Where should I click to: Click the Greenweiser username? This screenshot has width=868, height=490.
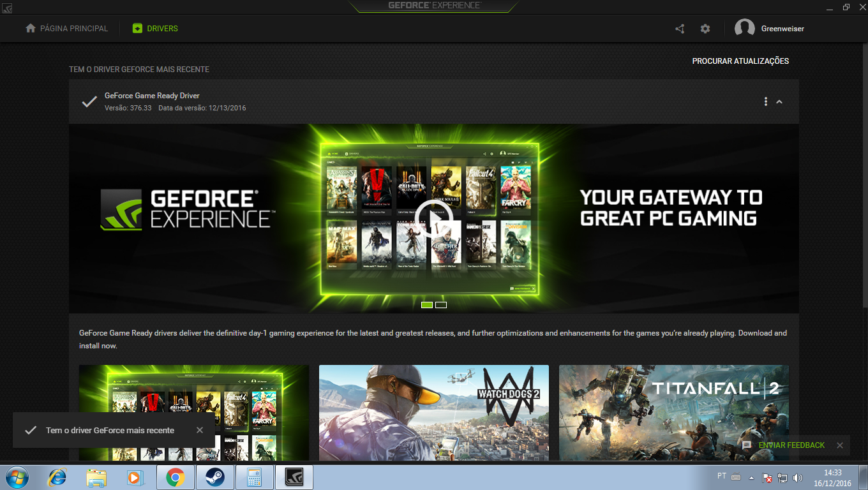(782, 29)
